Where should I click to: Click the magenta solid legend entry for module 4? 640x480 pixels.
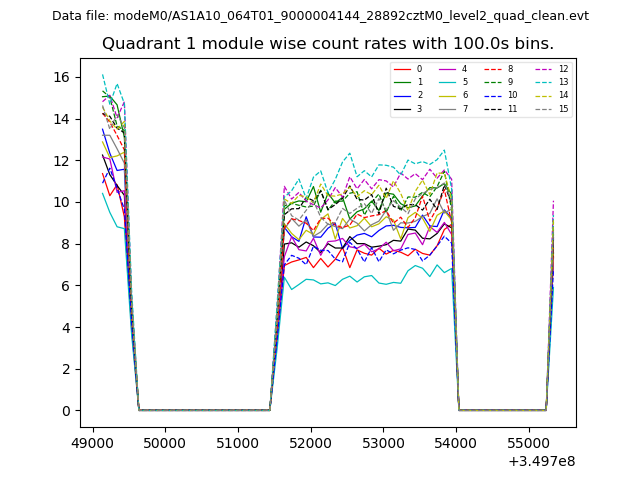pyautogui.click(x=448, y=69)
